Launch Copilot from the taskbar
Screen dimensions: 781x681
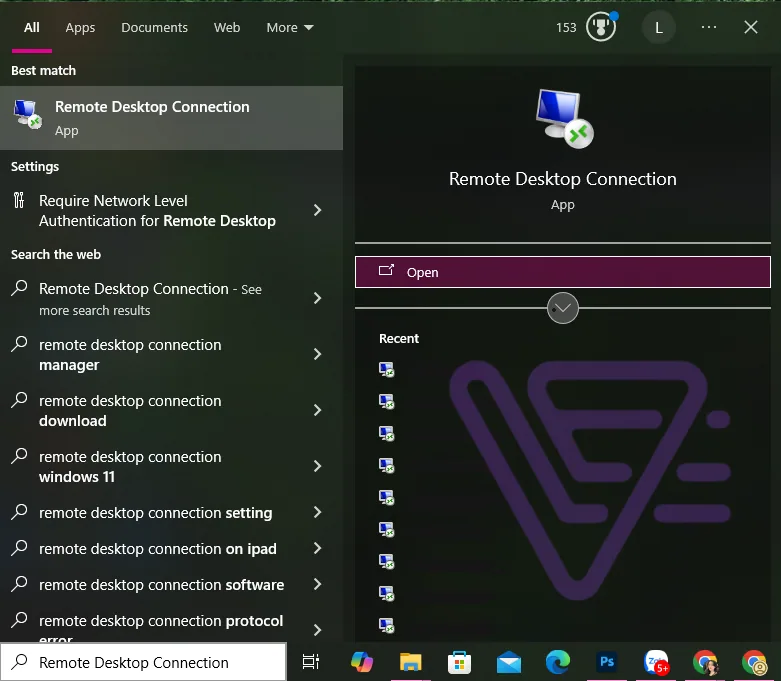[362, 662]
